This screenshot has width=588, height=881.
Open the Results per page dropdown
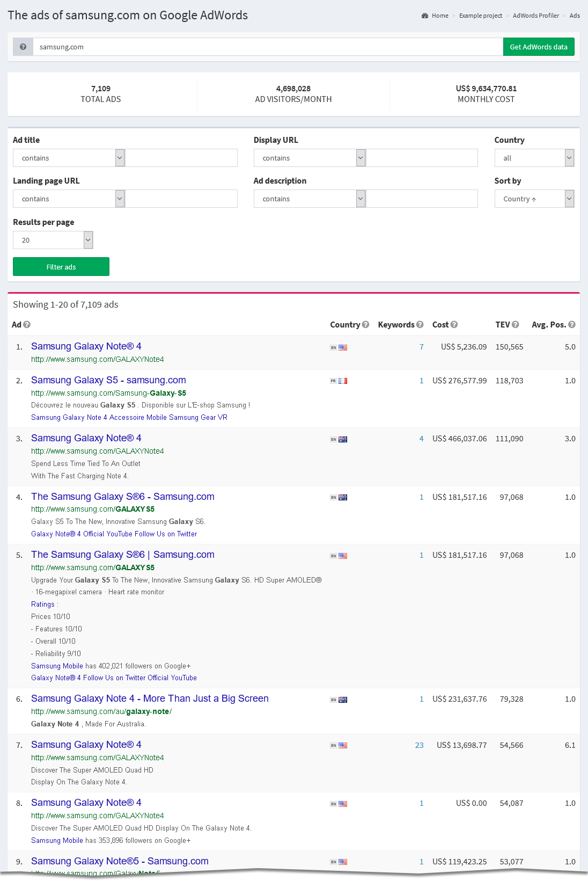[x=53, y=240]
